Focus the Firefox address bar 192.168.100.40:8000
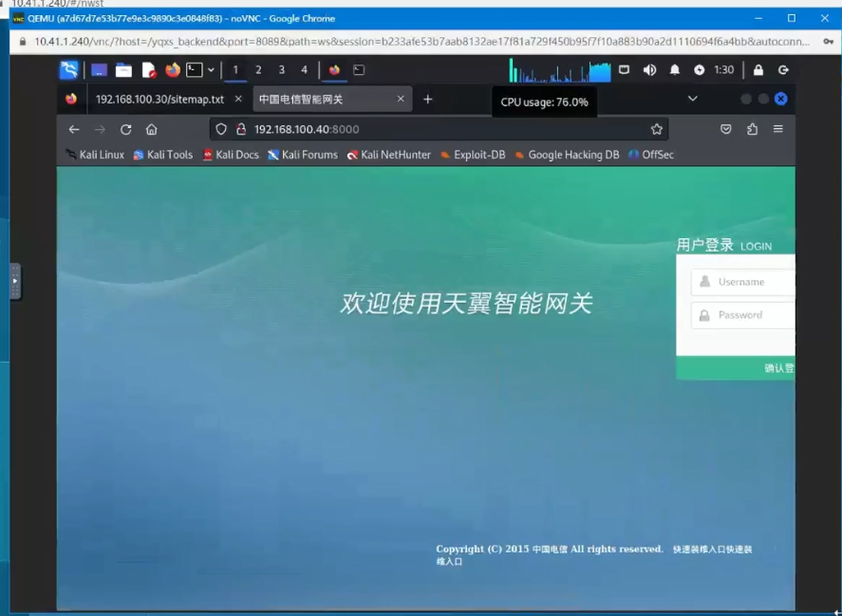The image size is (842, 616). [x=440, y=129]
